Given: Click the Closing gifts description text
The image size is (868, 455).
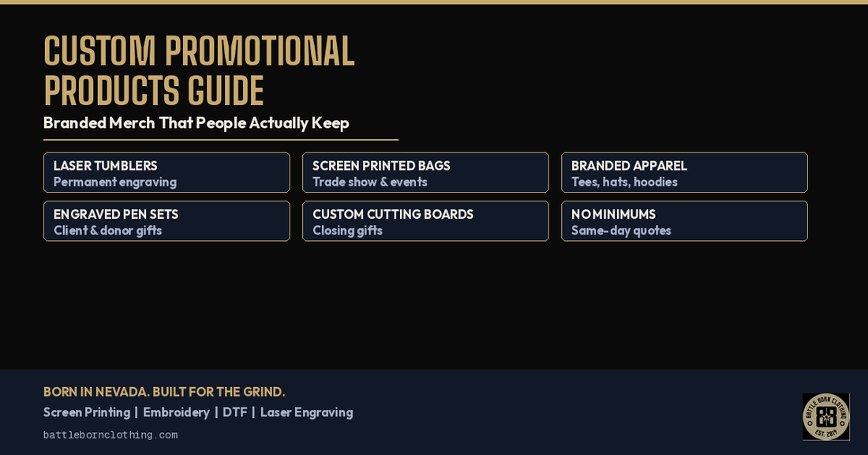Looking at the screenshot, I should coord(348,231).
